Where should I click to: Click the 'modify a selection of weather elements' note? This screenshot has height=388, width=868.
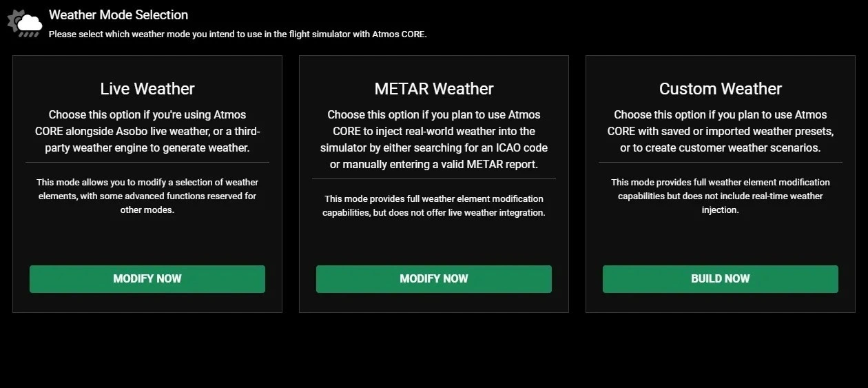(147, 196)
